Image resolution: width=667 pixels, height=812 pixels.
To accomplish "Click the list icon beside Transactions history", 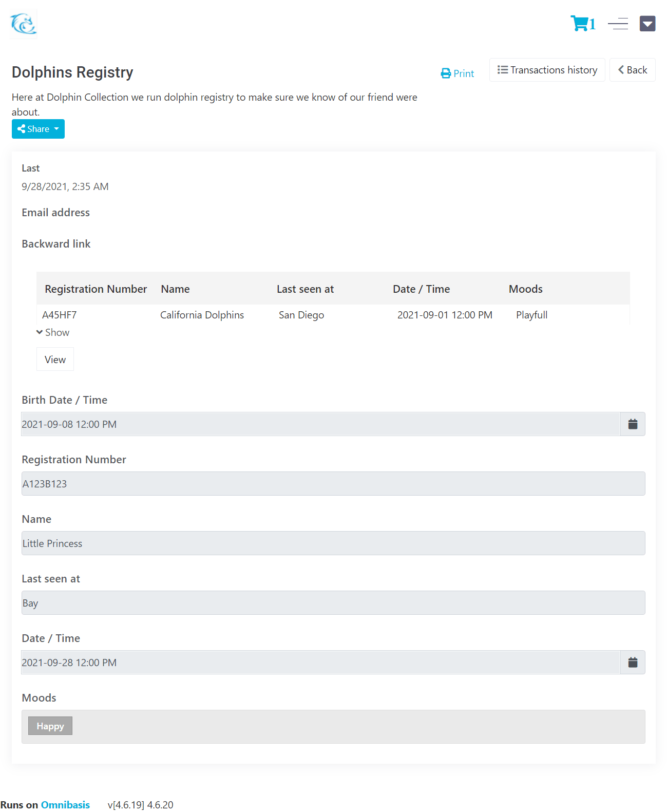I will 504,69.
